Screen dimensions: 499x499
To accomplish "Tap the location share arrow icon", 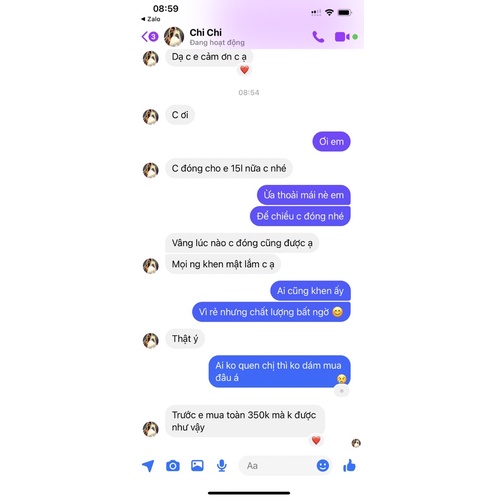I will 148,465.
